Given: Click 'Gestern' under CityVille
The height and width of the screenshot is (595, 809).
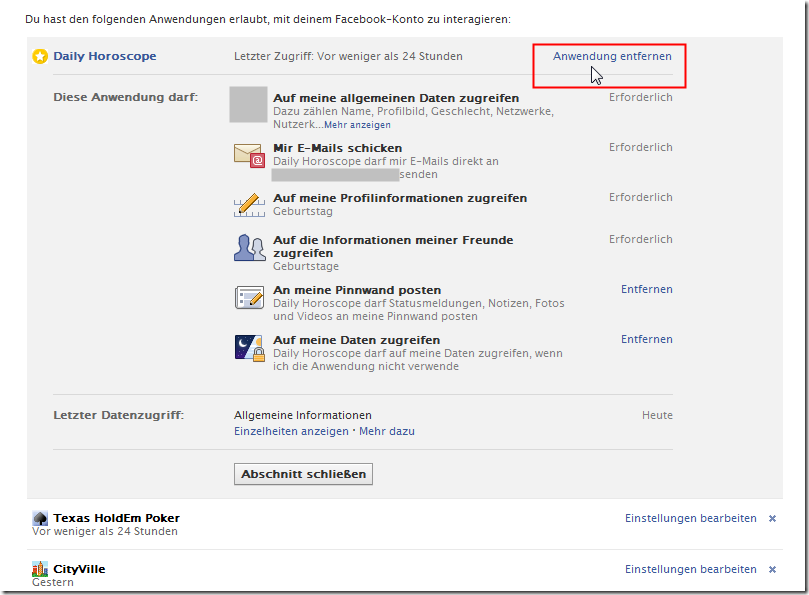Looking at the screenshot, I should click(53, 582).
